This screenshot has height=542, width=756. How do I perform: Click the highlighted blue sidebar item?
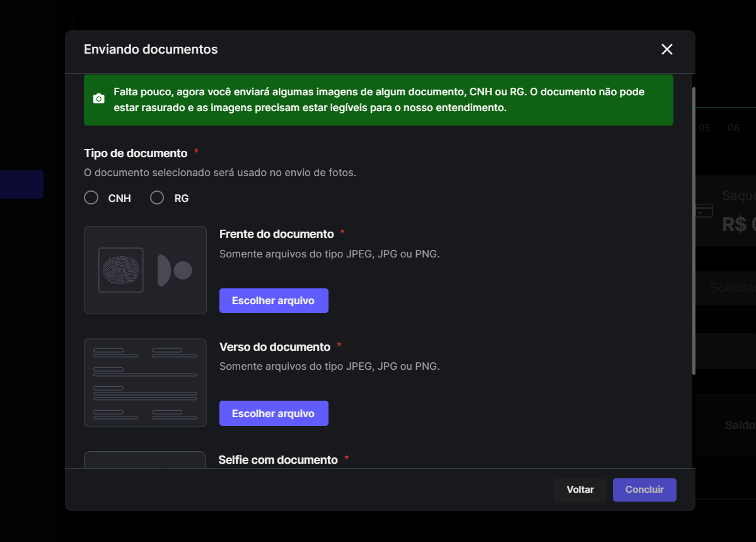click(21, 184)
